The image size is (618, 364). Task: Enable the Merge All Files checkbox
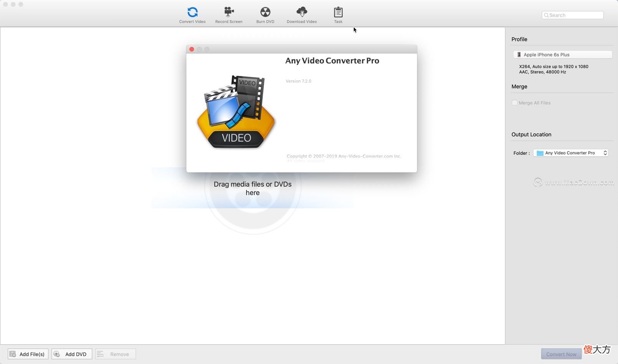tap(515, 103)
